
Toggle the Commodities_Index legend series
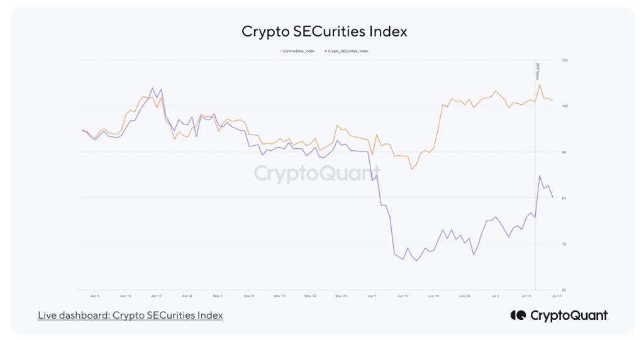pyautogui.click(x=298, y=51)
